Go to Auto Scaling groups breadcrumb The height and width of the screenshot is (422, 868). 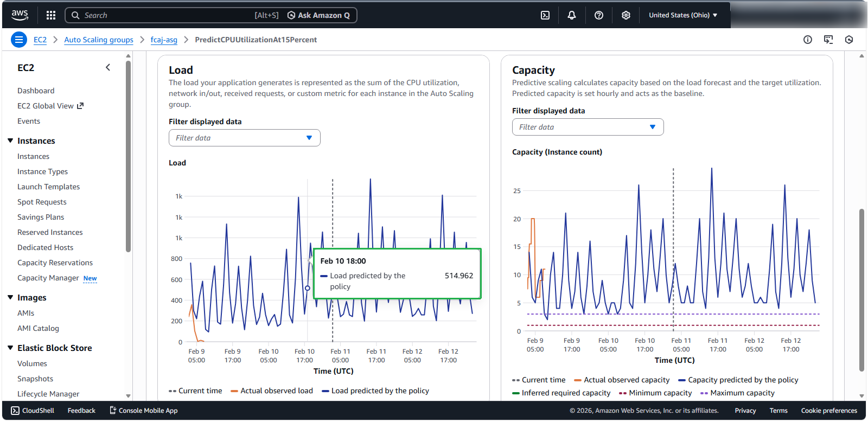click(99, 40)
